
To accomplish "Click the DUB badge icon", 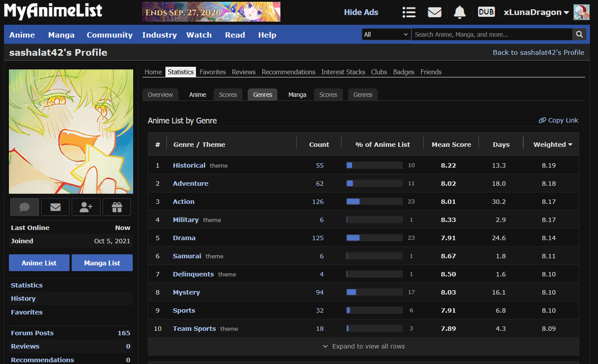I will click(486, 12).
